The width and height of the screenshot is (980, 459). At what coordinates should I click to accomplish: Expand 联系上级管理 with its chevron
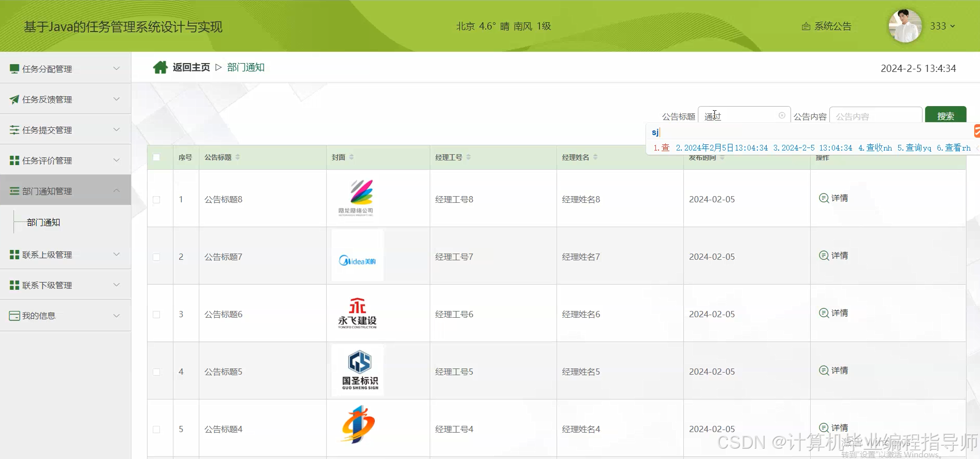(116, 254)
